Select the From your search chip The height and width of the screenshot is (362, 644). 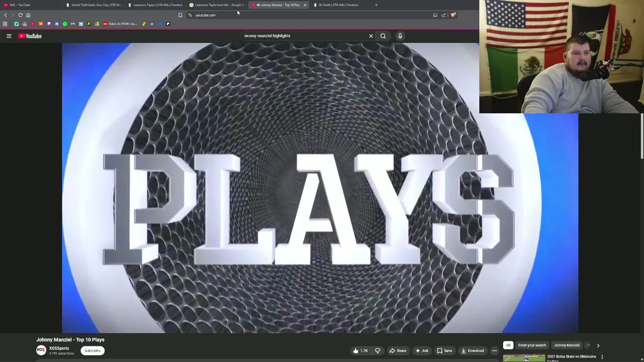(532, 345)
